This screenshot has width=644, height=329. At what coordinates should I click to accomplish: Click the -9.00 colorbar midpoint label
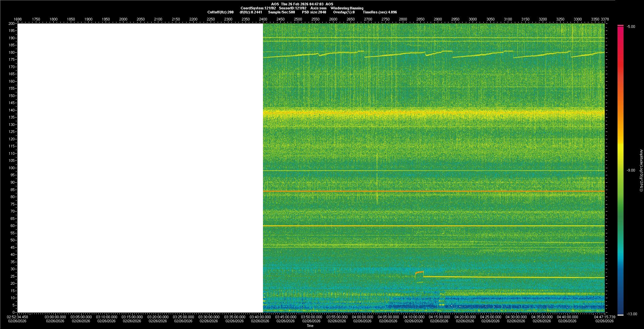(631, 171)
